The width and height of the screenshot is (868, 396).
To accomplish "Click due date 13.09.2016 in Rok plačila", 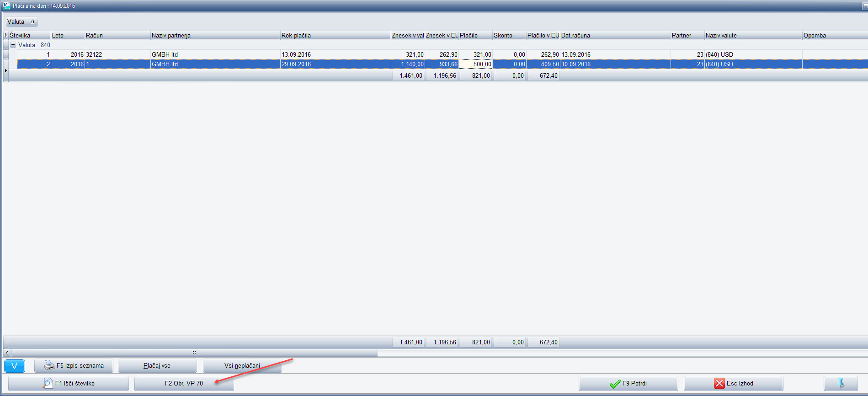I will [x=335, y=54].
